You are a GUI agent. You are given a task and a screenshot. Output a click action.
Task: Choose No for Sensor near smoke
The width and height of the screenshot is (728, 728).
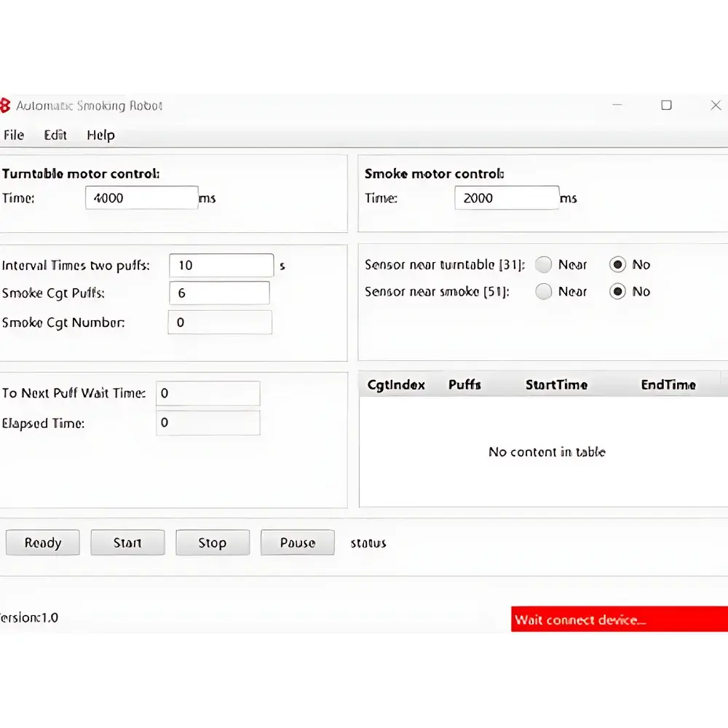point(618,292)
